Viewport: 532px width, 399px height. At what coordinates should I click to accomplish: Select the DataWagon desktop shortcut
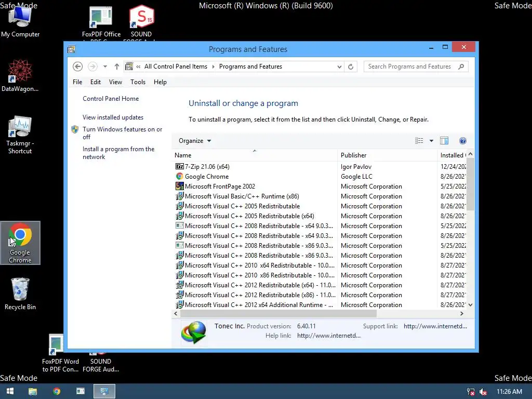tap(20, 76)
